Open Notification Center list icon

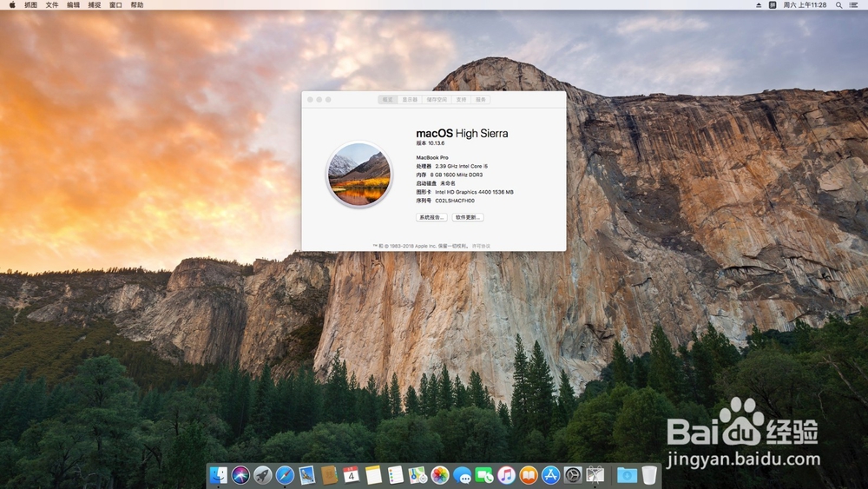point(853,4)
